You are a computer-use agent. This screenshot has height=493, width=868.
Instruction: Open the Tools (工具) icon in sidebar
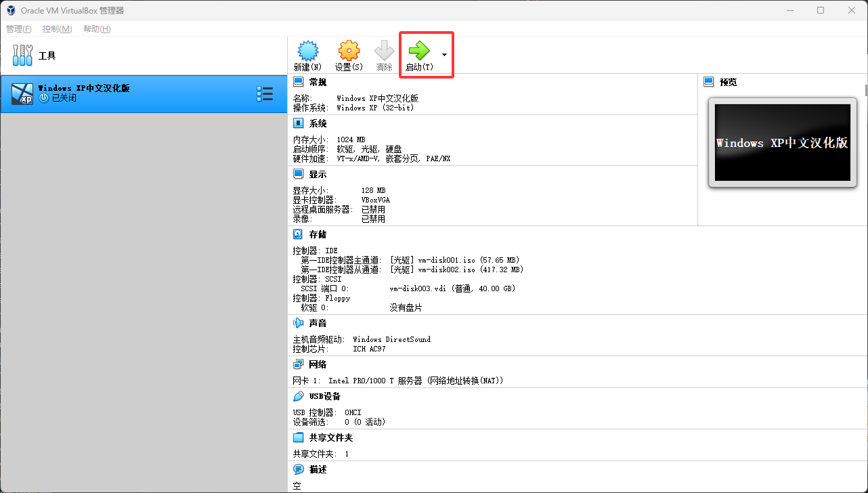[22, 56]
